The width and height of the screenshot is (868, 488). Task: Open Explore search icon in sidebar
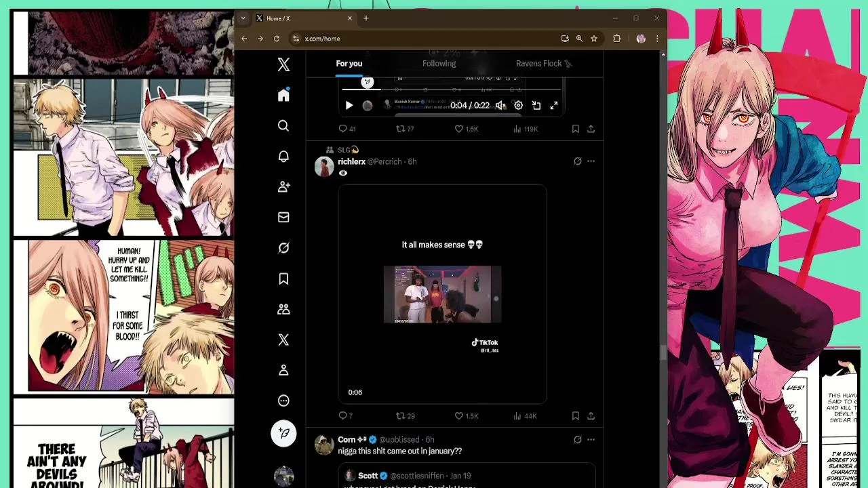tap(283, 126)
